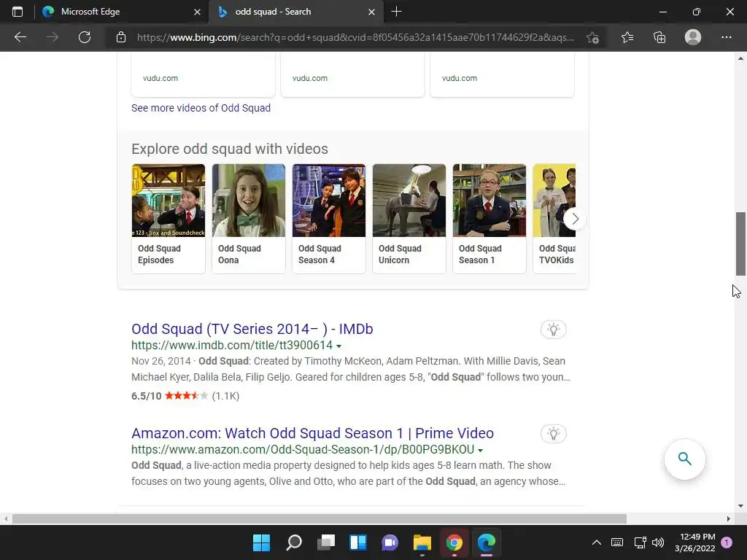The height and width of the screenshot is (560, 747).
Task: Open the network status tray icon
Action: point(640,542)
